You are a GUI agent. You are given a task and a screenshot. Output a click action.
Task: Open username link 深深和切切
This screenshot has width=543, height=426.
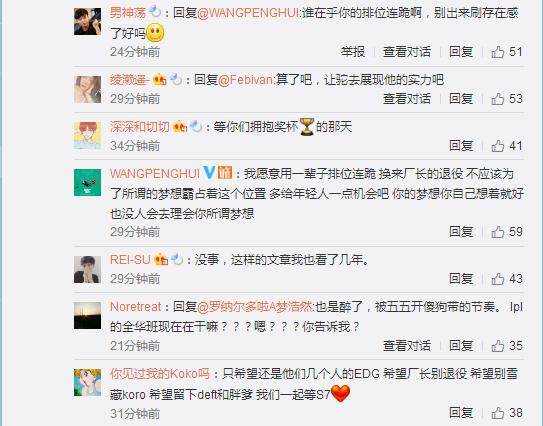[140, 127]
